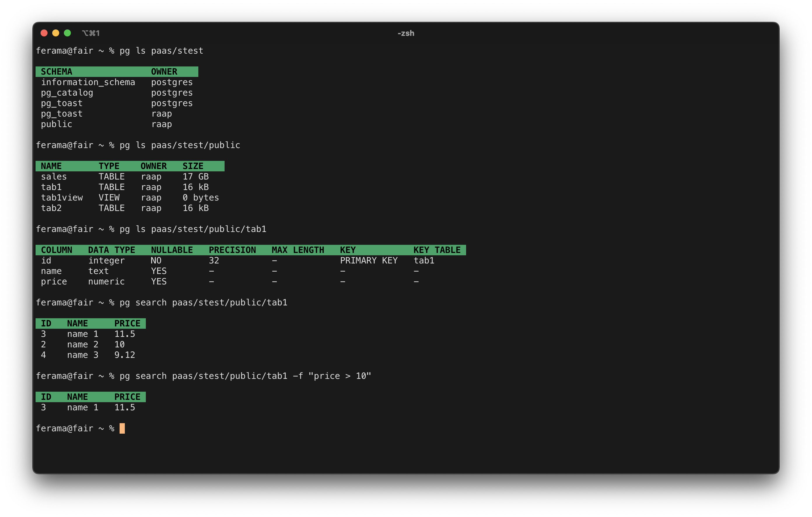Click the KEY TABLE column header
The image size is (812, 517).
(437, 250)
